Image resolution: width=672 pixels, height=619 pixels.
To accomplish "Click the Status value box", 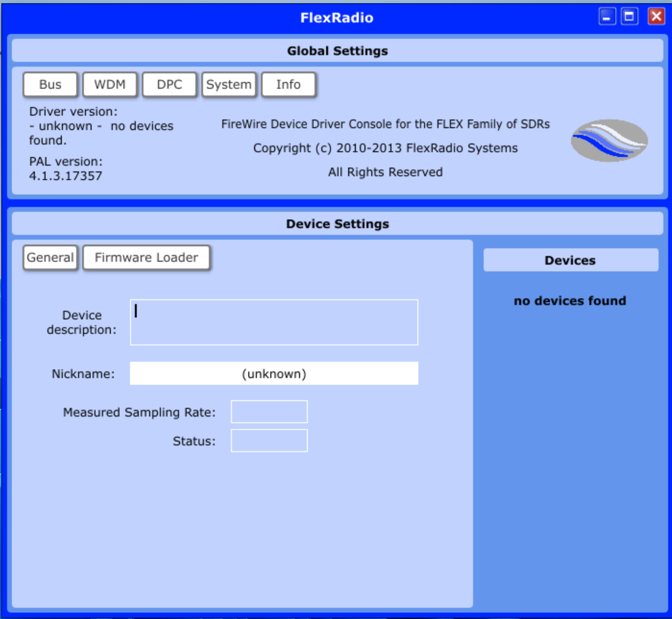I will pos(269,440).
